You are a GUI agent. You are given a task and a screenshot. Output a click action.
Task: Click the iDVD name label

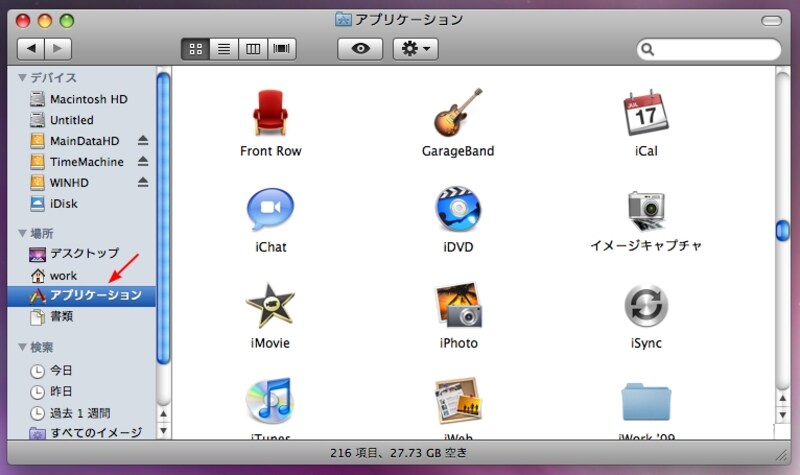coord(458,247)
